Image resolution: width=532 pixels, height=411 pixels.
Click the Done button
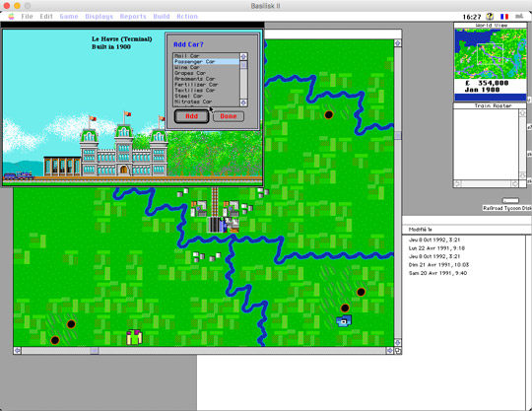pos(228,116)
